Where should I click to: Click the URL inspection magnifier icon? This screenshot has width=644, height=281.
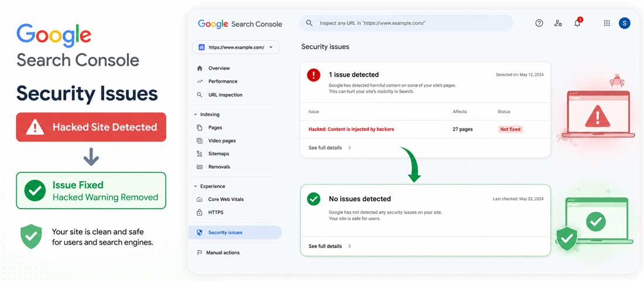200,95
